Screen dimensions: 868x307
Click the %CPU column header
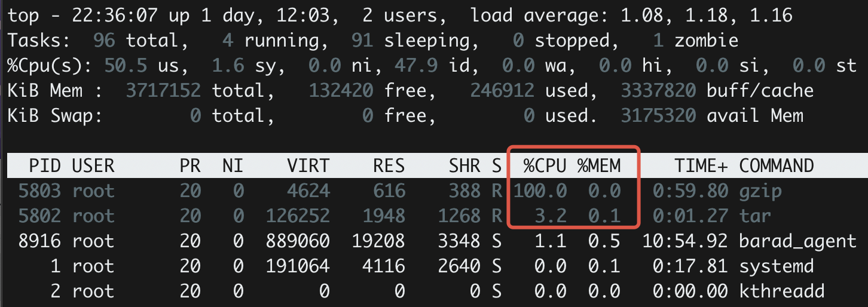click(545, 165)
